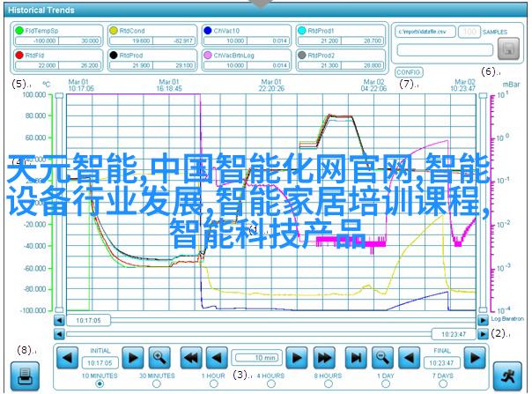
Task: Click the 10:17:05 scrollbar thumb
Action: (88, 320)
